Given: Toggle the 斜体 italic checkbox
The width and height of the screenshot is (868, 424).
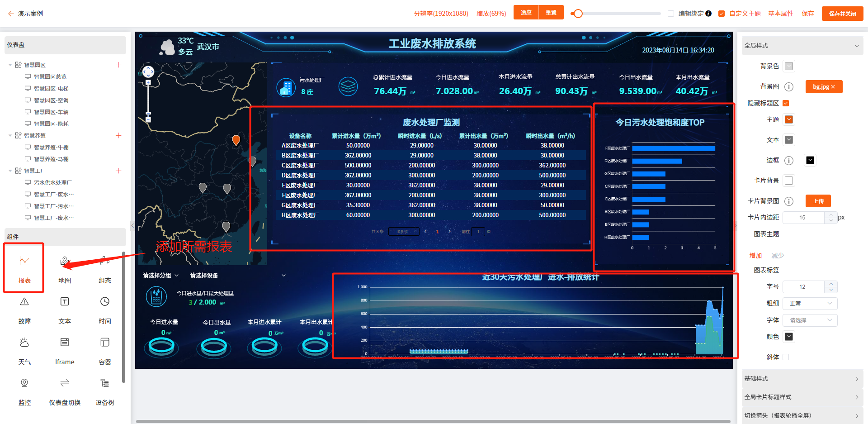Looking at the screenshot, I should [786, 357].
